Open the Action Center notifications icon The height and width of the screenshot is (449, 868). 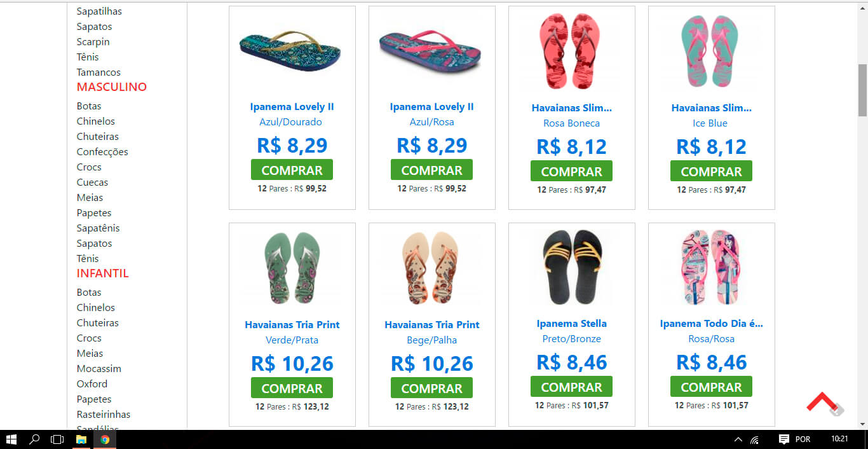tap(784, 439)
